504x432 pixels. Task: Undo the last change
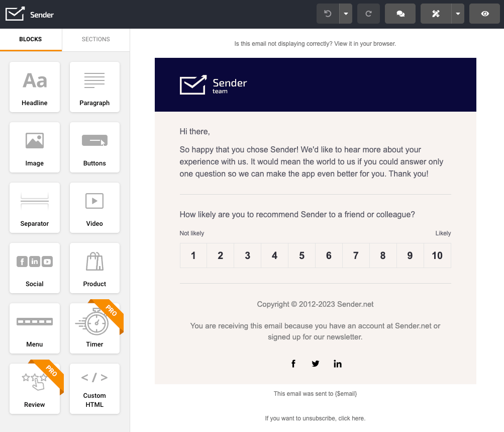tap(328, 14)
